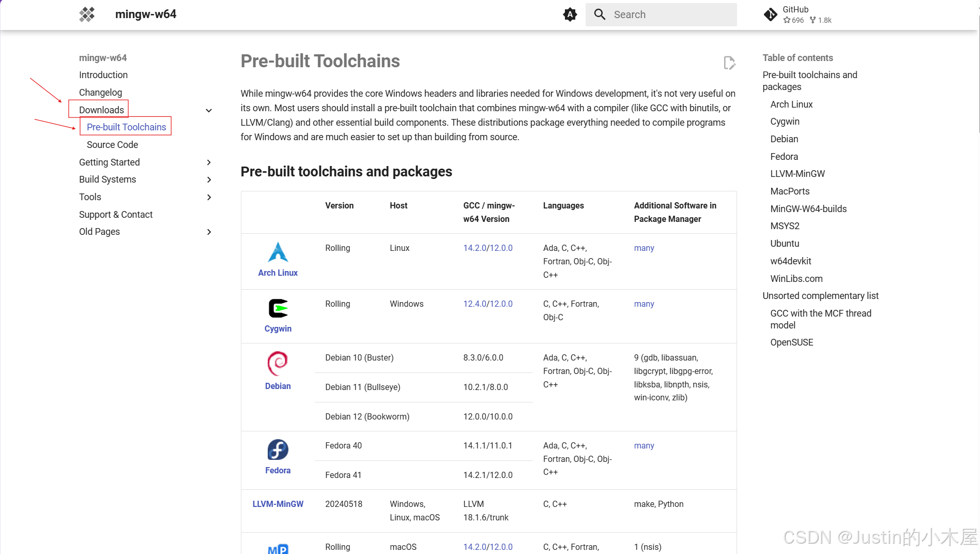Click the Fedora logo icon
The image size is (980, 554).
(x=278, y=450)
